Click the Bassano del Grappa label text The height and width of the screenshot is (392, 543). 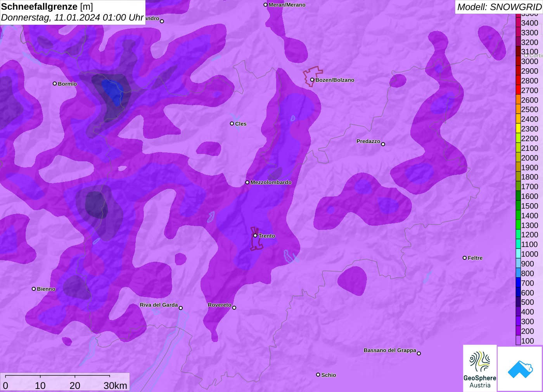390,350
